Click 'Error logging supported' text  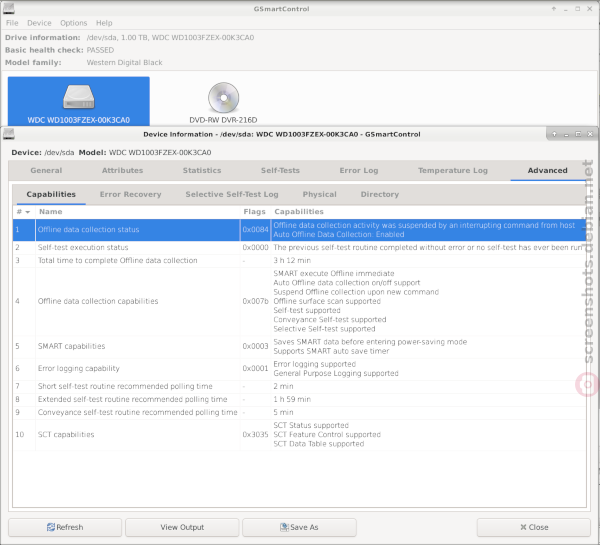[x=315, y=364]
